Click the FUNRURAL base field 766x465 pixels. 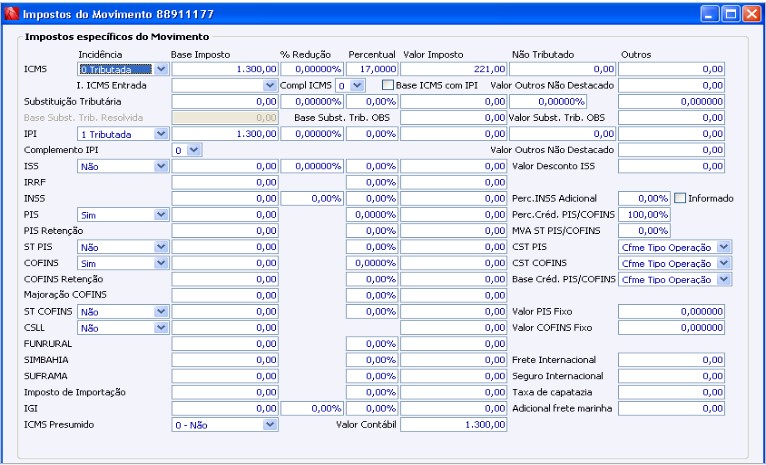[x=225, y=344]
